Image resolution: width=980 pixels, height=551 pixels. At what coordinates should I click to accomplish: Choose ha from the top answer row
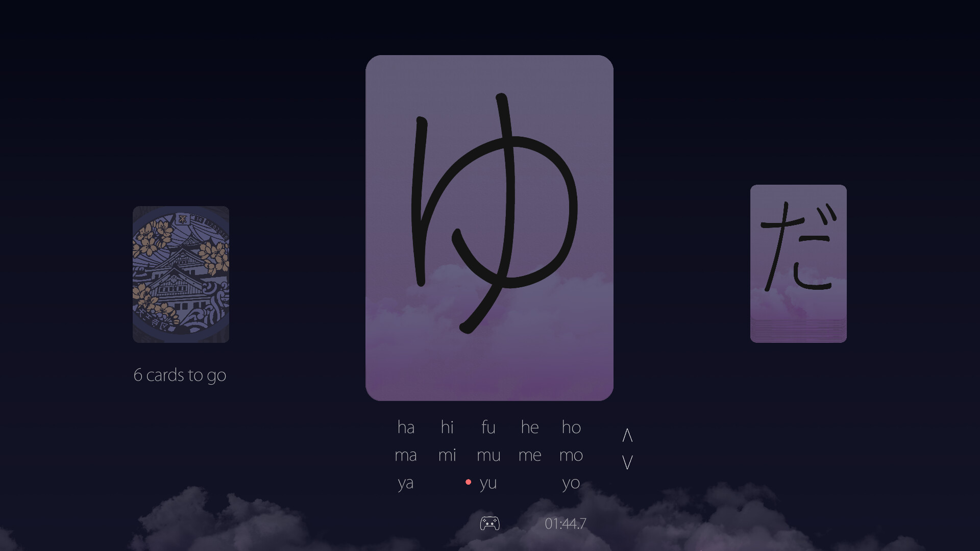pyautogui.click(x=406, y=428)
